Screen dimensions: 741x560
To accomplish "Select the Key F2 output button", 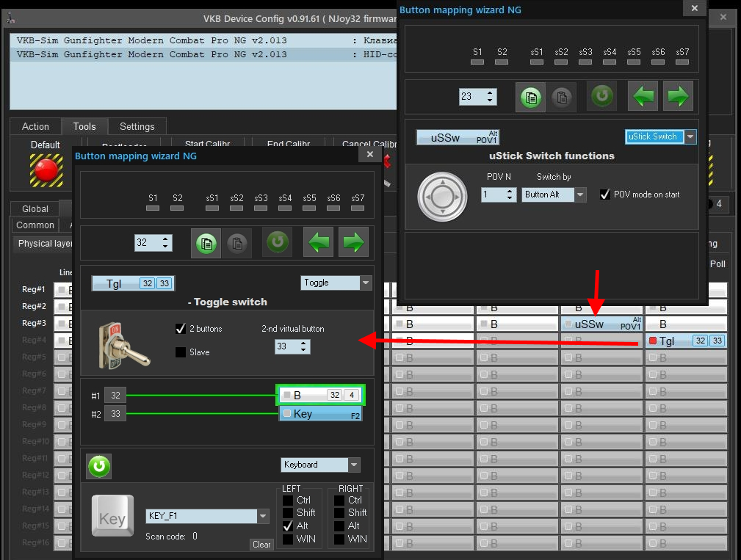I will coord(320,414).
